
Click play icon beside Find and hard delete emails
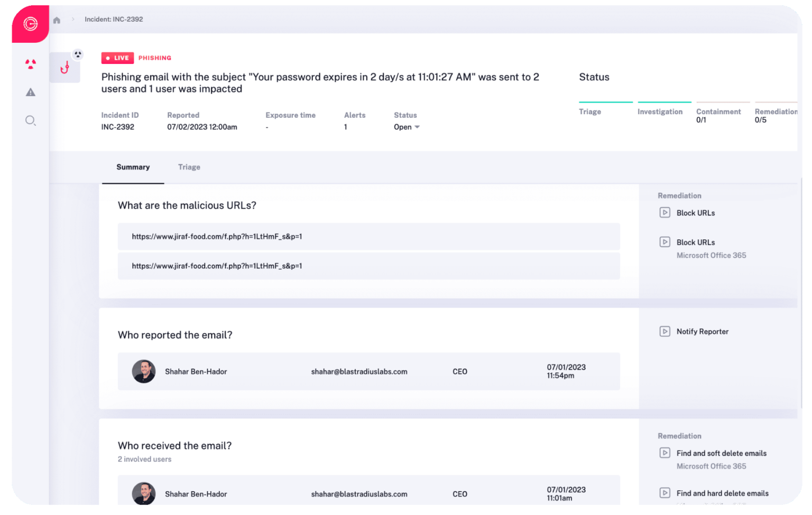[665, 492]
